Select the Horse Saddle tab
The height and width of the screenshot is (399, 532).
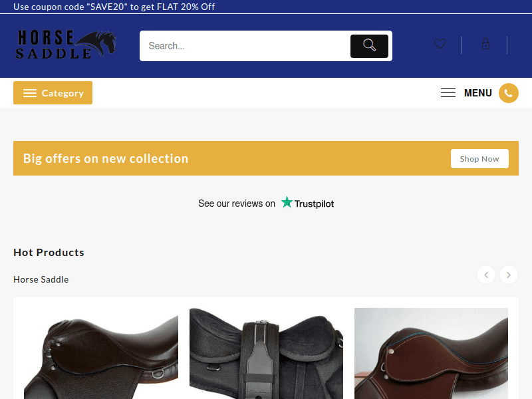tap(41, 279)
